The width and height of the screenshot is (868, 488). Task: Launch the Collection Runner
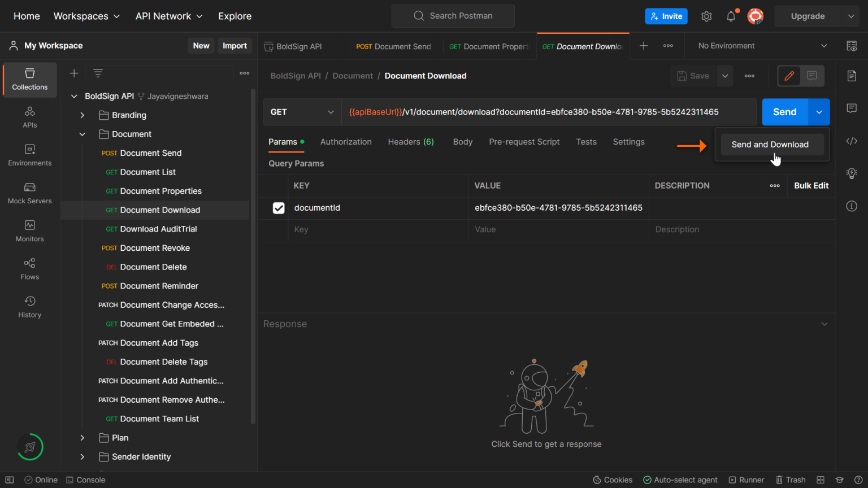(x=747, y=480)
